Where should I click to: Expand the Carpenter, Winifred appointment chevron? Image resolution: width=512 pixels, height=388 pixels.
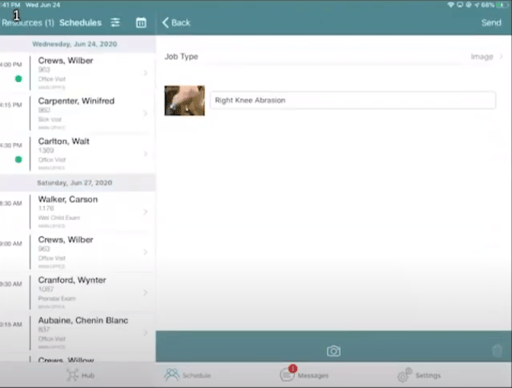(145, 113)
